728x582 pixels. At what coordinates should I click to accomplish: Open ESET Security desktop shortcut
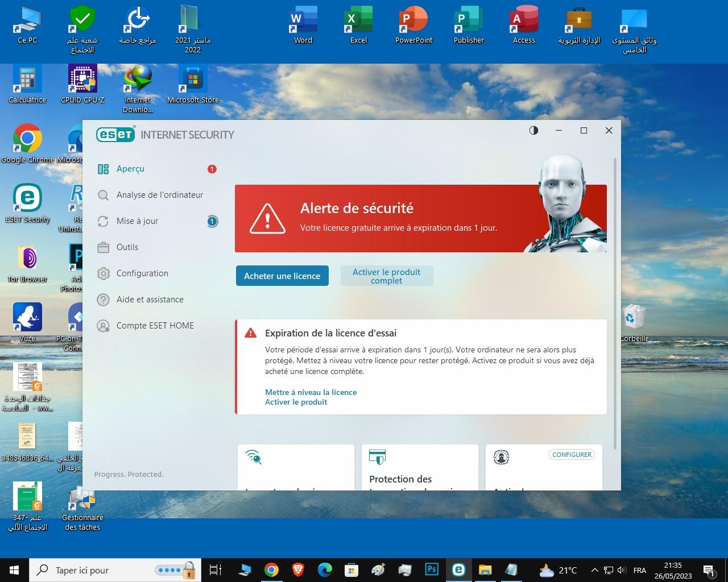click(x=27, y=204)
